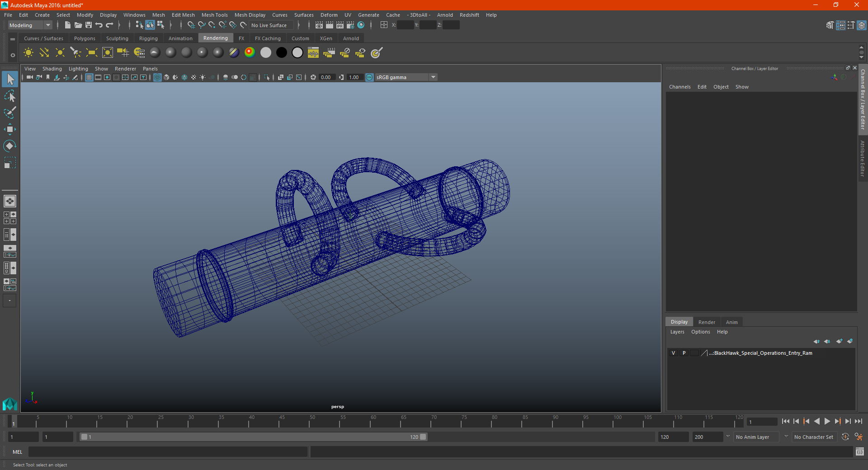Select the Ambient Light shelf icon
Viewport: 868px width, 470px height.
click(x=28, y=53)
